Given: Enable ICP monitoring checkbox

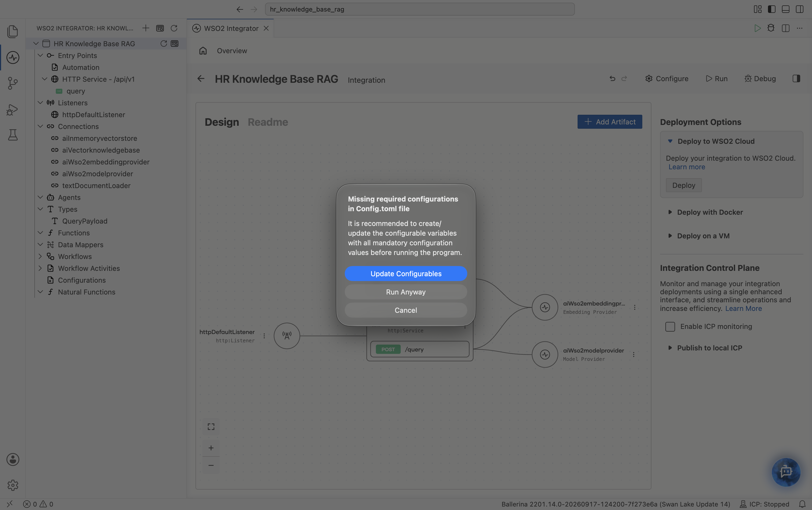Looking at the screenshot, I should point(670,326).
